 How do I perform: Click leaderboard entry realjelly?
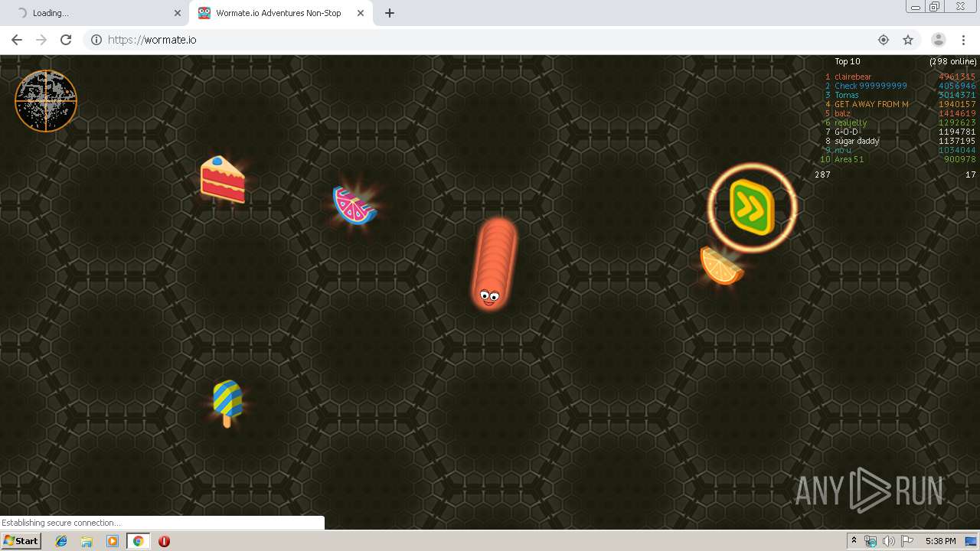[851, 122]
